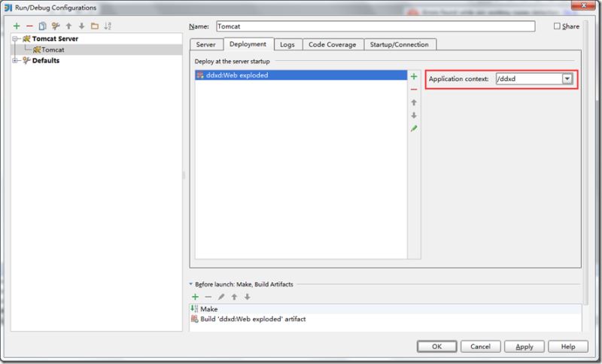Remove deployment artifact with red minus
The width and height of the screenshot is (602, 364).
[x=414, y=89]
